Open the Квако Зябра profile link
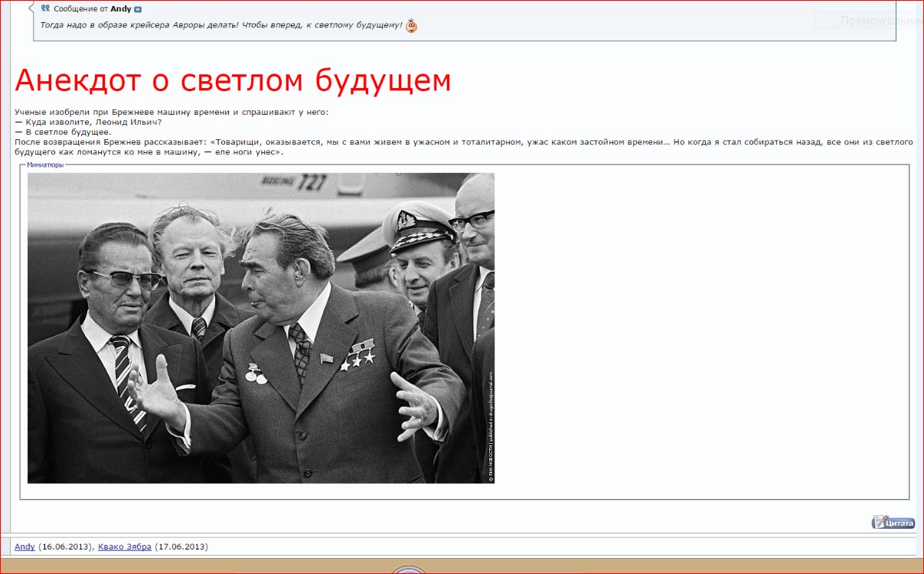Screen dimensions: 924x574 tap(125, 546)
